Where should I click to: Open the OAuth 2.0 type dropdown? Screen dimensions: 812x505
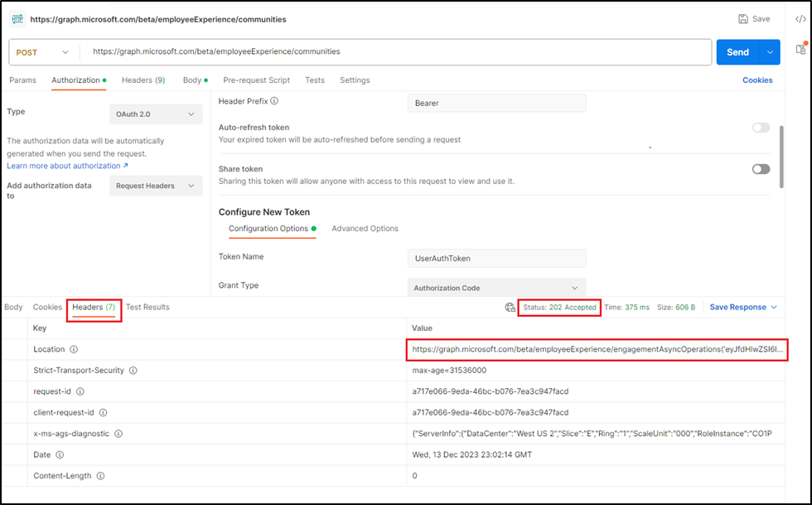pyautogui.click(x=156, y=114)
